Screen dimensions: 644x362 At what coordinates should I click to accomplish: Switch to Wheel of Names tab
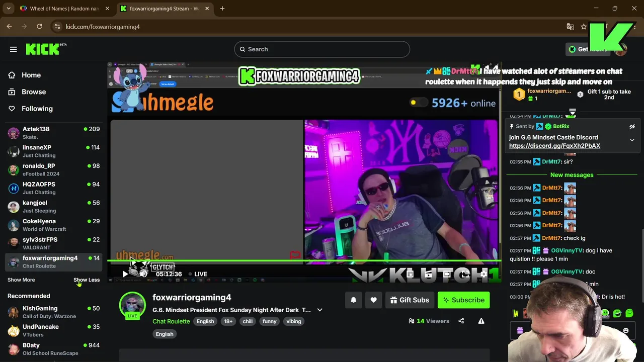pyautogui.click(x=64, y=9)
